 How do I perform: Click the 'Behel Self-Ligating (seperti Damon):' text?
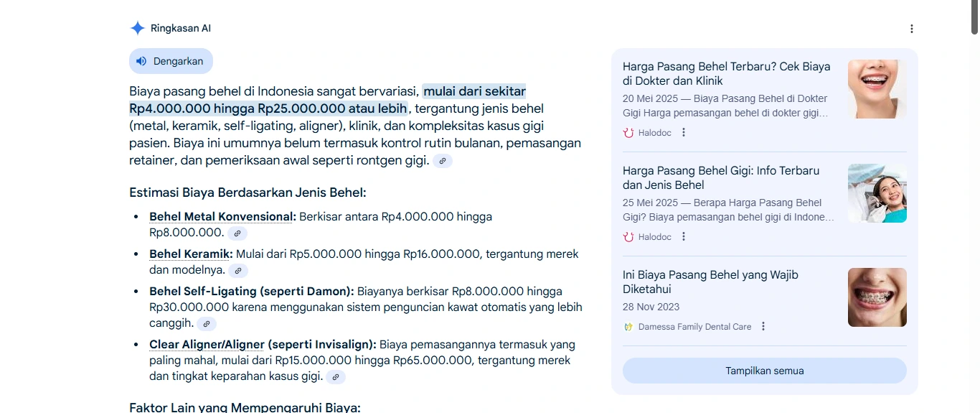tap(252, 291)
